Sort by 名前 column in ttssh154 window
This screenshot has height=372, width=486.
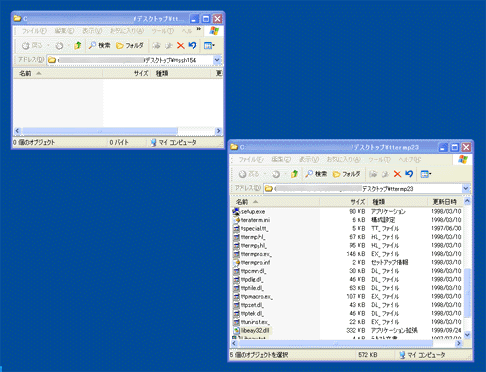click(58, 73)
